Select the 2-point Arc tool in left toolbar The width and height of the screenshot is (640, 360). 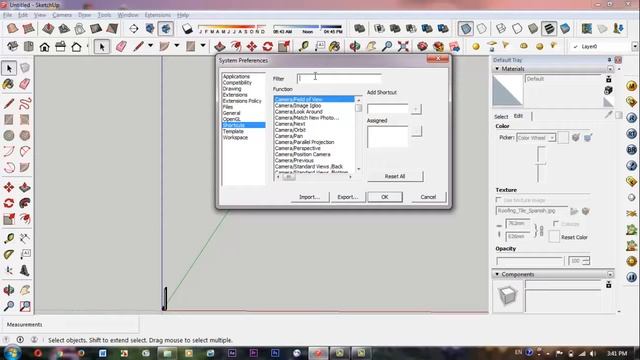pos(9,151)
